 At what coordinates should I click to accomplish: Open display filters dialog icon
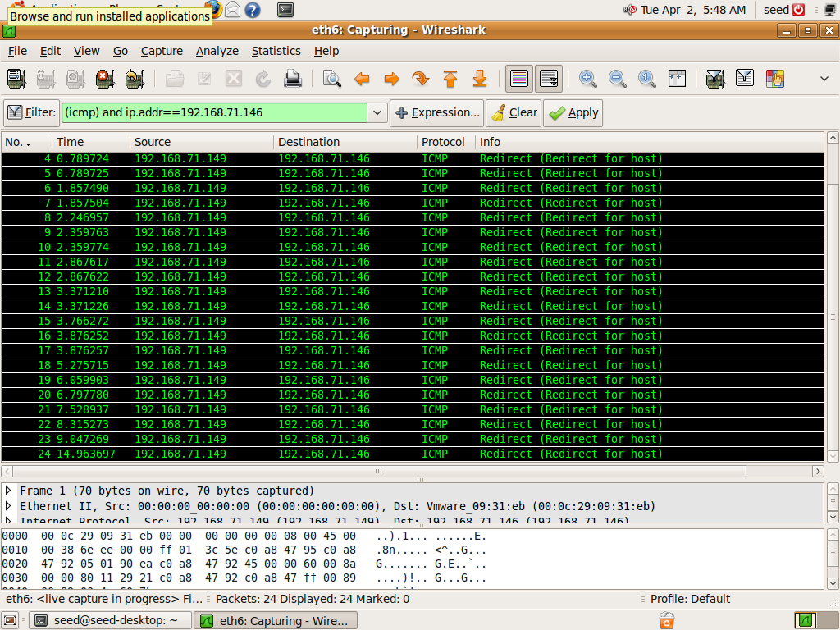pyautogui.click(x=745, y=79)
